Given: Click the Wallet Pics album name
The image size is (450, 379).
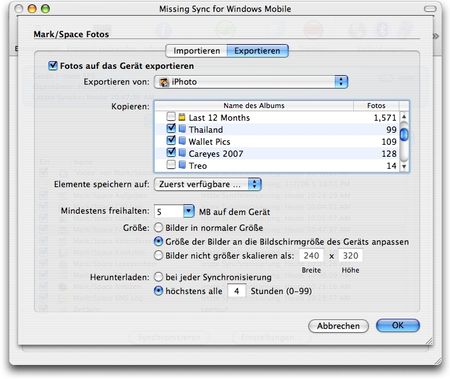Looking at the screenshot, I should point(209,142).
